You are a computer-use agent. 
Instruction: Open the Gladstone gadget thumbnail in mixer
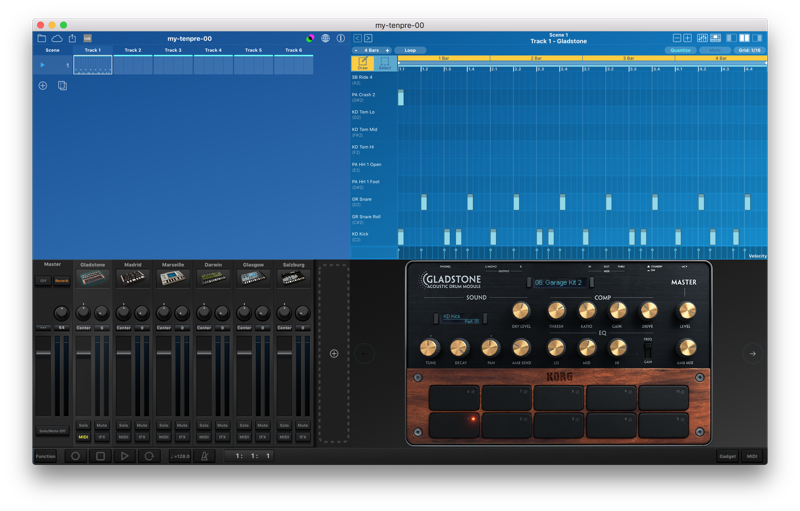[x=93, y=278]
